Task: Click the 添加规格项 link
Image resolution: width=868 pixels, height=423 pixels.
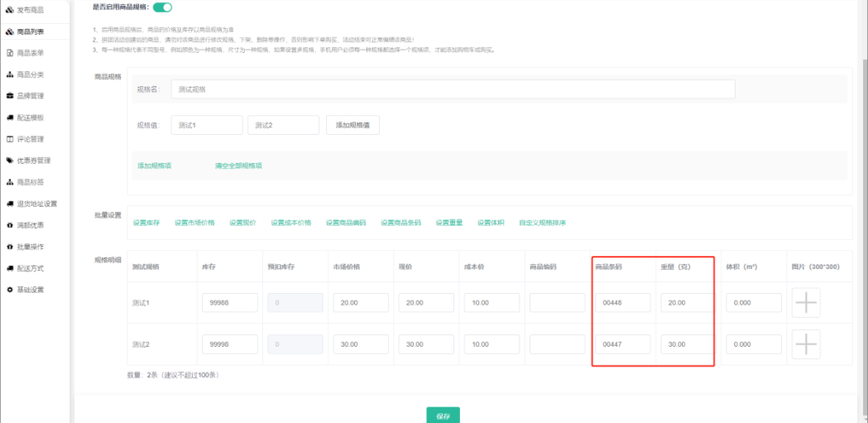Action: coord(154,166)
